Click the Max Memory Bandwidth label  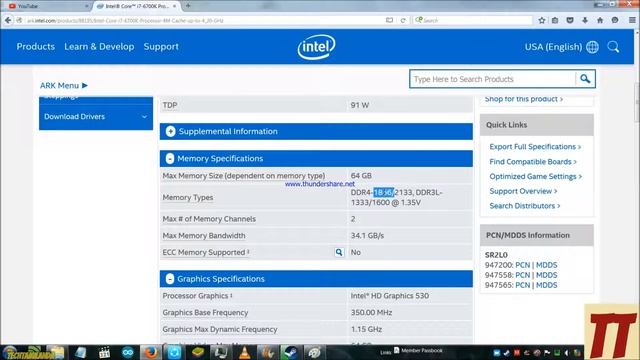point(204,236)
